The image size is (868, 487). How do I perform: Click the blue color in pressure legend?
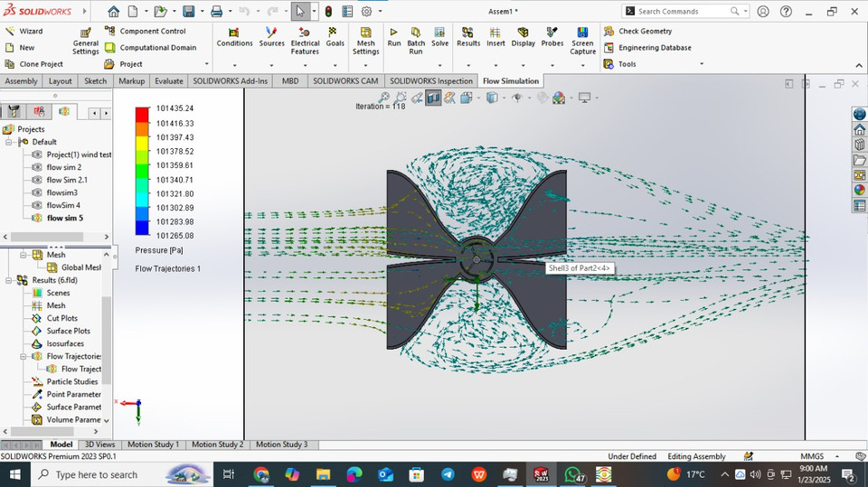142,228
